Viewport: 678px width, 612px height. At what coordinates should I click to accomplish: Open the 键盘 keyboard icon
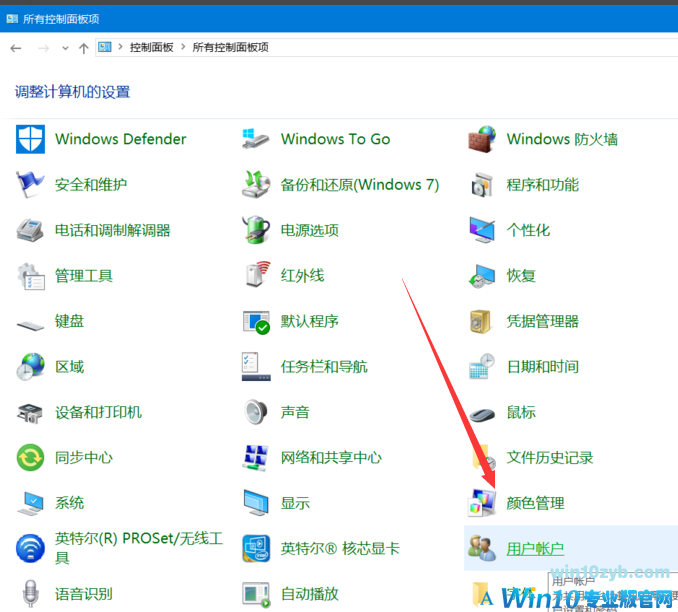(x=30, y=324)
